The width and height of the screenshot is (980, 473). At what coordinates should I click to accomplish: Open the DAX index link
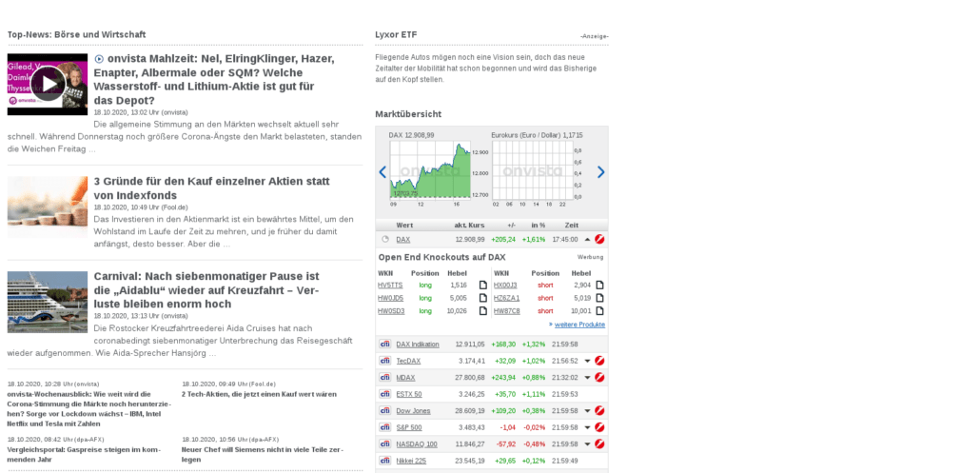coord(403,239)
